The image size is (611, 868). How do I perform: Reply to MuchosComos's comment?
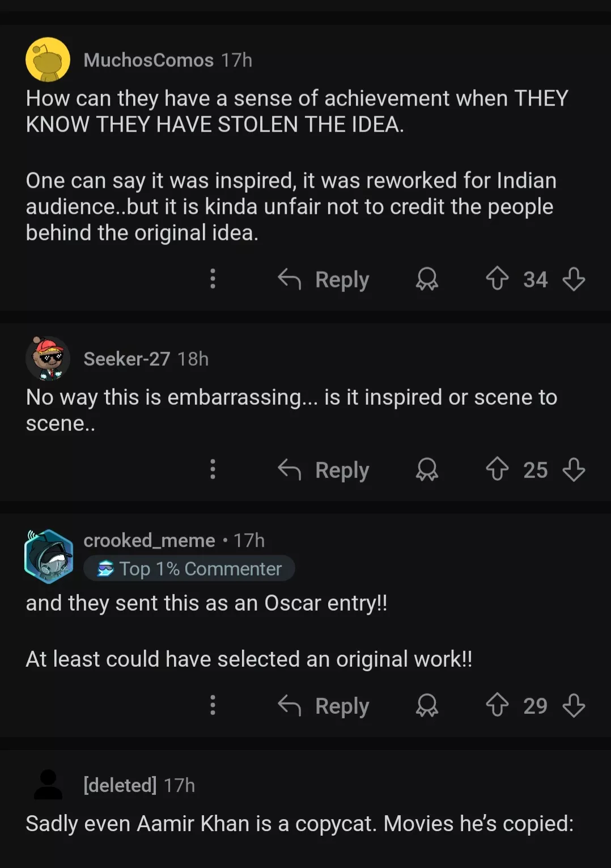(324, 279)
